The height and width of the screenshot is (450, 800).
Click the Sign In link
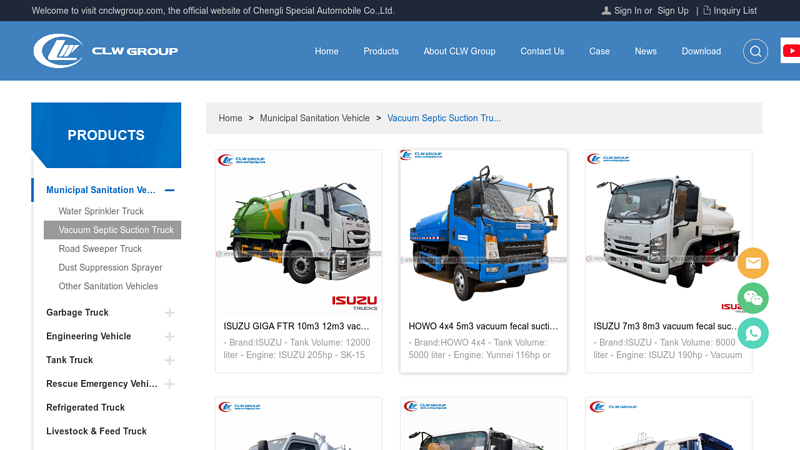pos(628,11)
